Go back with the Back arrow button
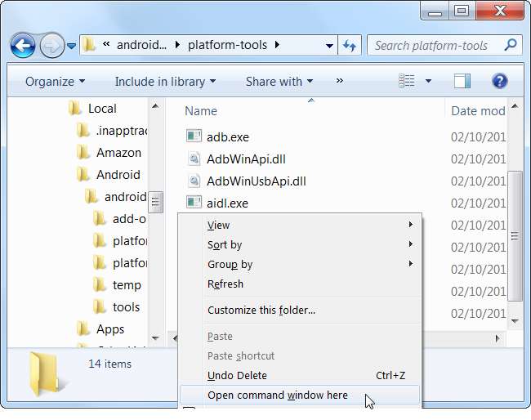Viewport: 531px width, 420px height. pos(23,45)
